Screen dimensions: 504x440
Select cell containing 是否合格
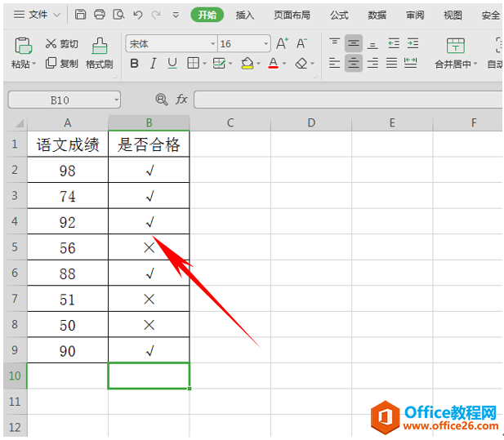point(149,144)
